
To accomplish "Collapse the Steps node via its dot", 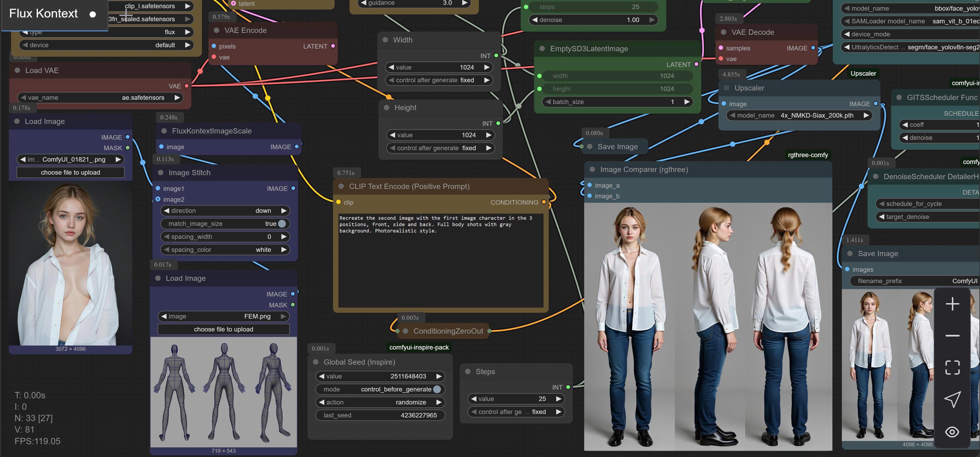I will pos(468,372).
